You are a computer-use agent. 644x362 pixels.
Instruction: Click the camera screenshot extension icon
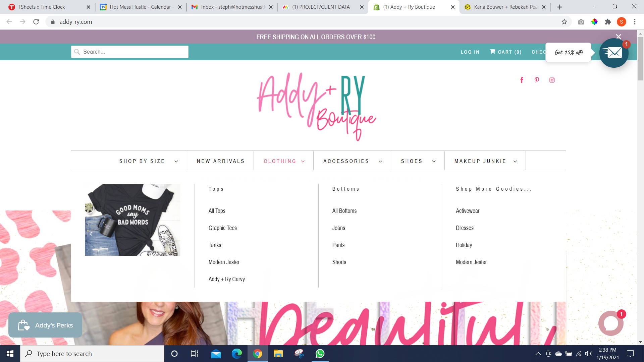tap(581, 22)
